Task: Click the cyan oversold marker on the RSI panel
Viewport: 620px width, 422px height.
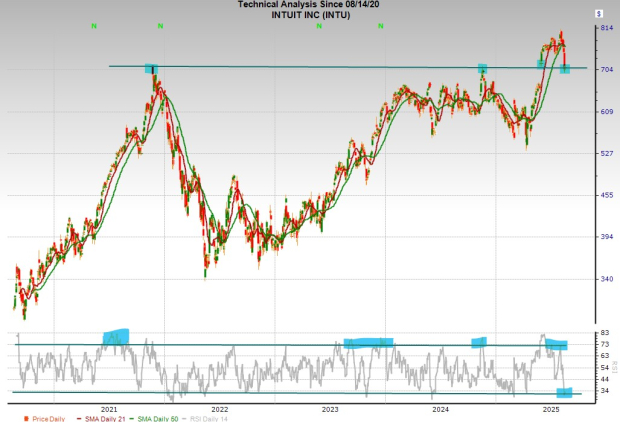Action: click(565, 391)
